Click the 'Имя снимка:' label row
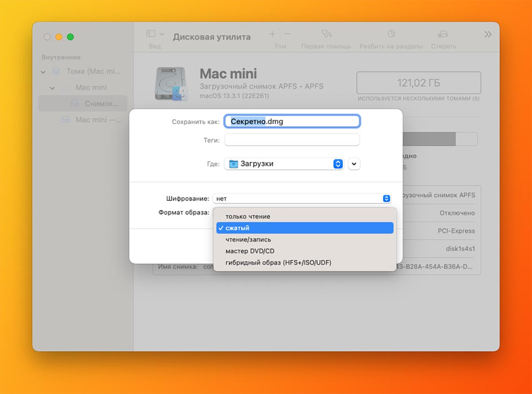 178,267
